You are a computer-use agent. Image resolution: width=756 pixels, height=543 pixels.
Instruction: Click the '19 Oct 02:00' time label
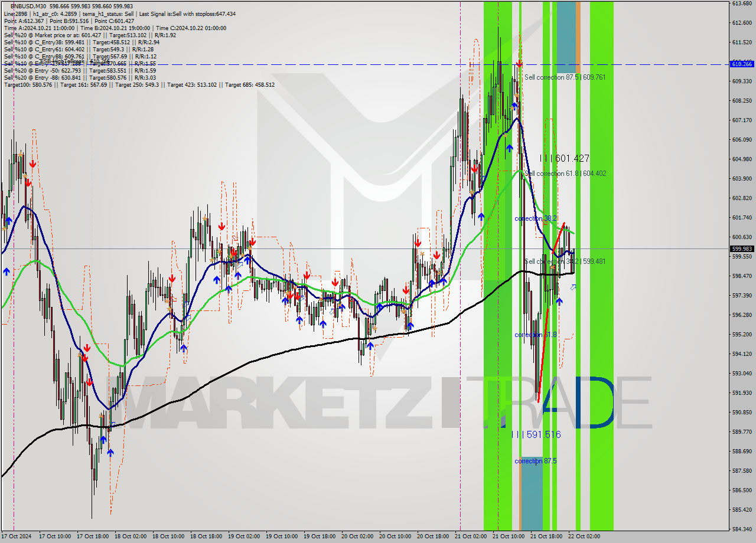[243, 537]
